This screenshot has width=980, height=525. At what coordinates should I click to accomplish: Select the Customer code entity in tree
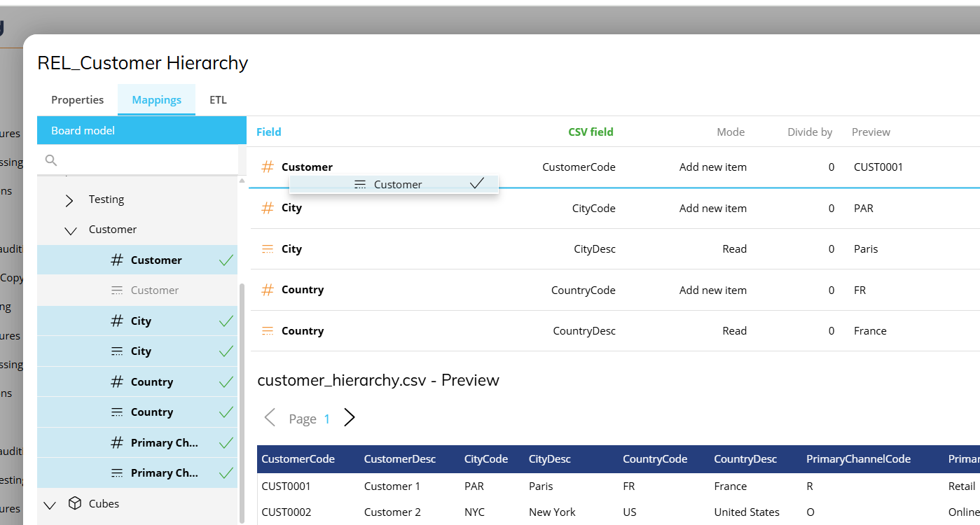click(x=137, y=260)
